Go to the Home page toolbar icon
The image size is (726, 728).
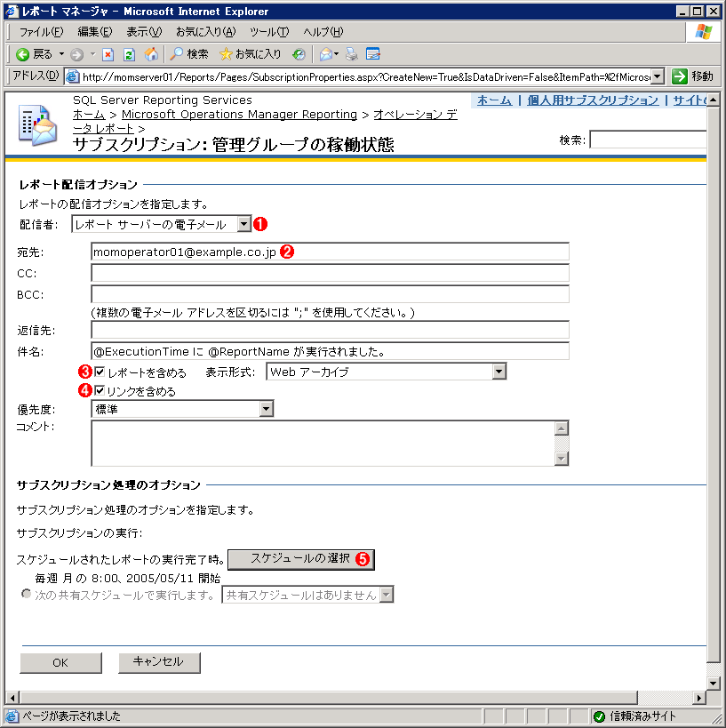151,54
